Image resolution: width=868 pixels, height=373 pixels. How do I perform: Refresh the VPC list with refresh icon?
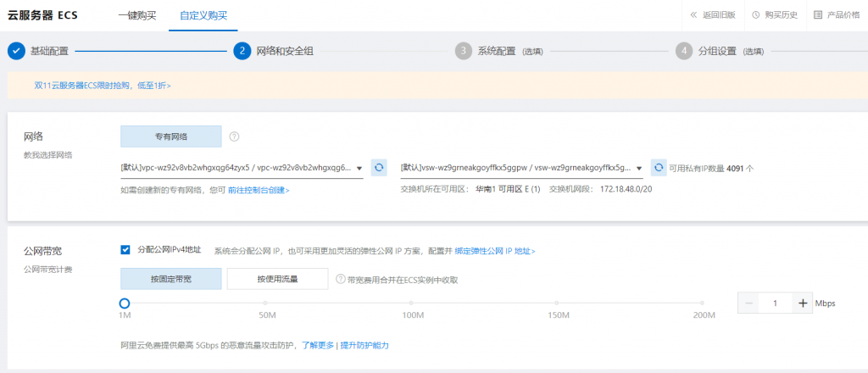[379, 167]
